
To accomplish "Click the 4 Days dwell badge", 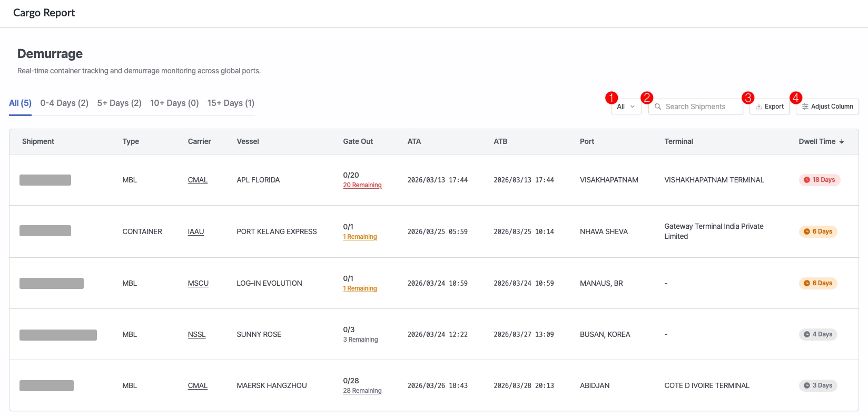I will [818, 334].
